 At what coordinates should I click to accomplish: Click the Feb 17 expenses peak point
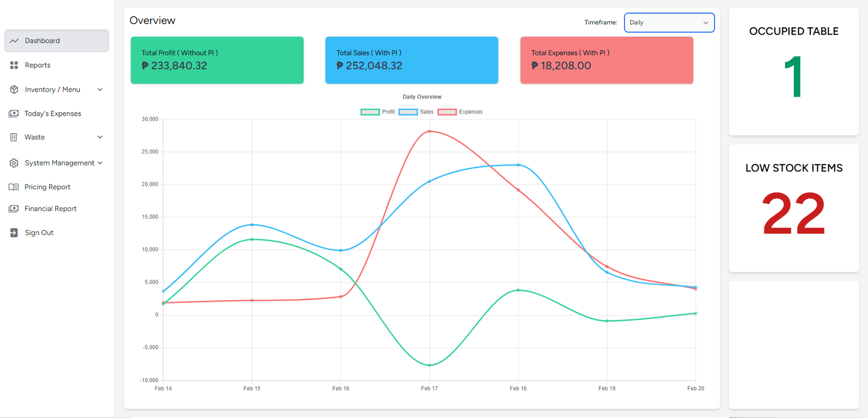pos(429,131)
